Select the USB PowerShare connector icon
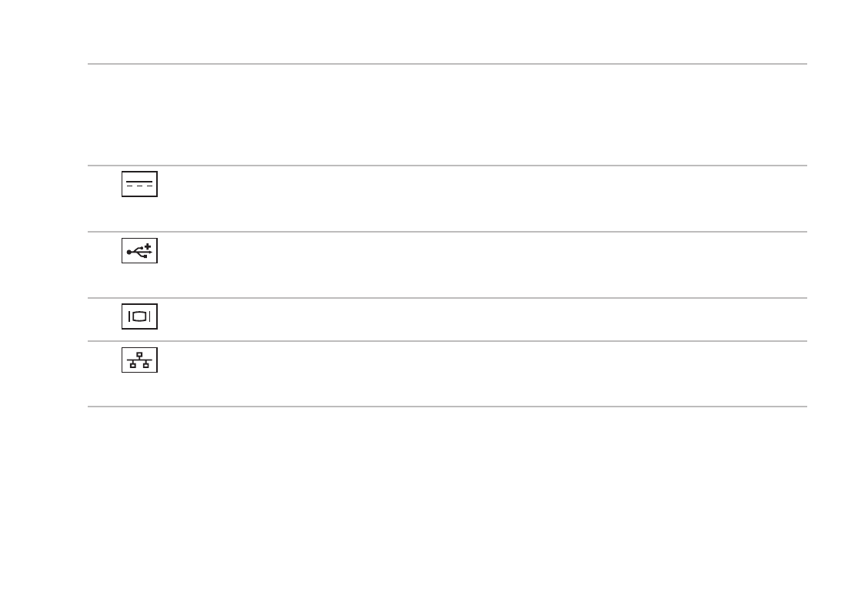Screen dimensions: 868x616 (139, 250)
